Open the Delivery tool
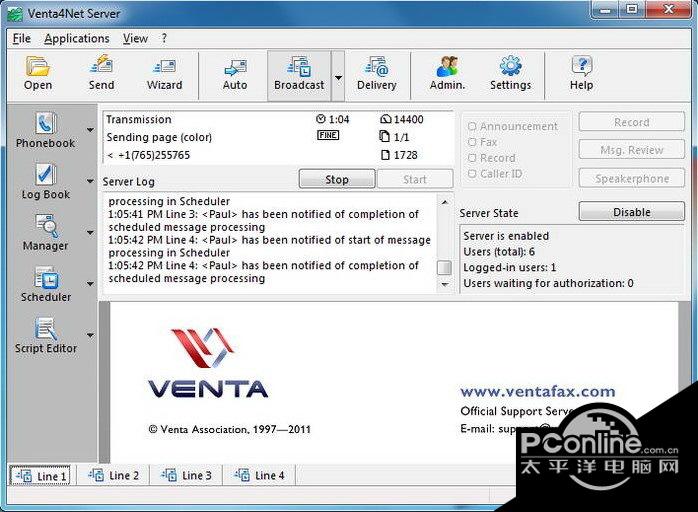 (377, 74)
